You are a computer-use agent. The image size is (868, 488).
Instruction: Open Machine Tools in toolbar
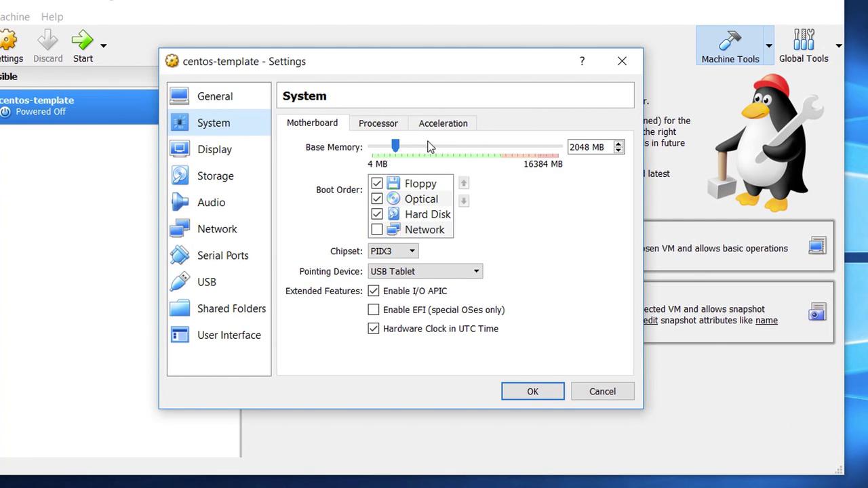(730, 46)
